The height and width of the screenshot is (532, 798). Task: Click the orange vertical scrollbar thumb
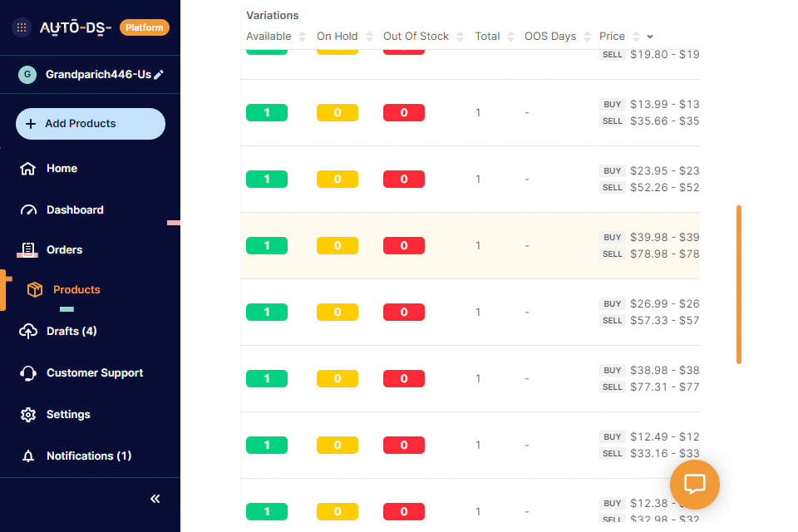tap(739, 284)
